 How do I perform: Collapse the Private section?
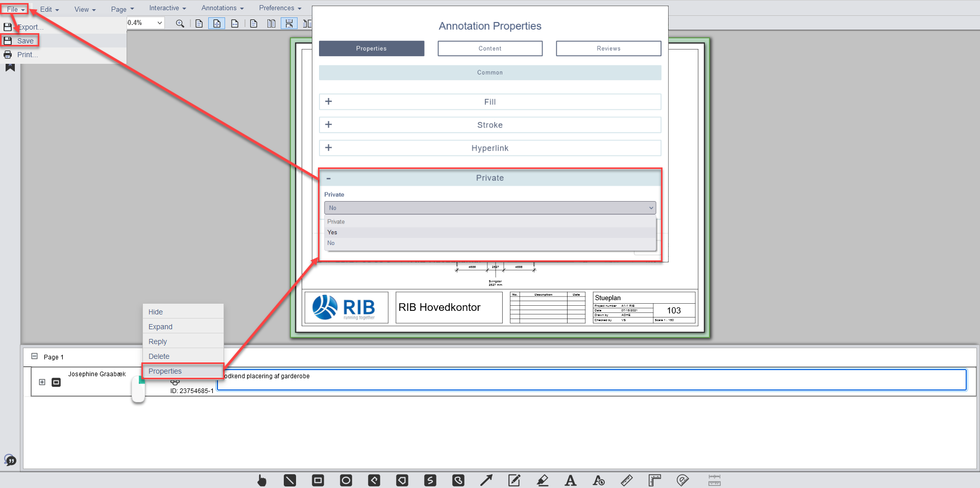click(x=329, y=178)
